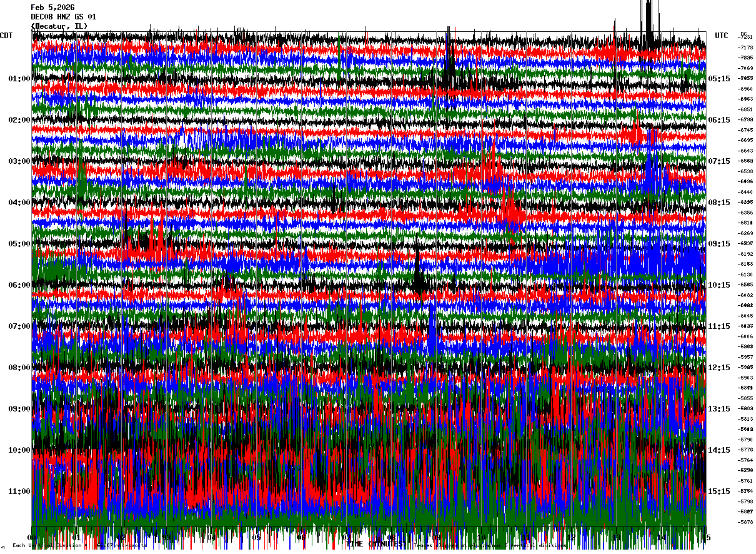Pick the offset value -7069
Screen dimensions: 756x554
[746, 68]
